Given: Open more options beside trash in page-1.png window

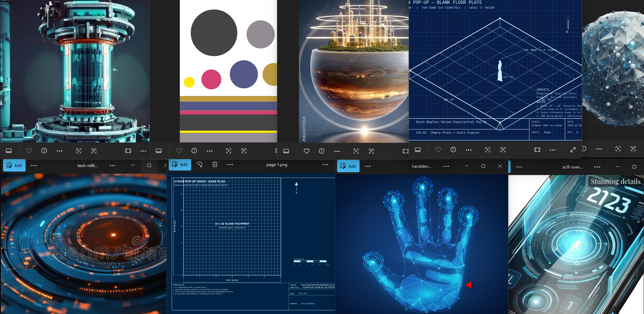Looking at the screenshot, I should tap(230, 165).
